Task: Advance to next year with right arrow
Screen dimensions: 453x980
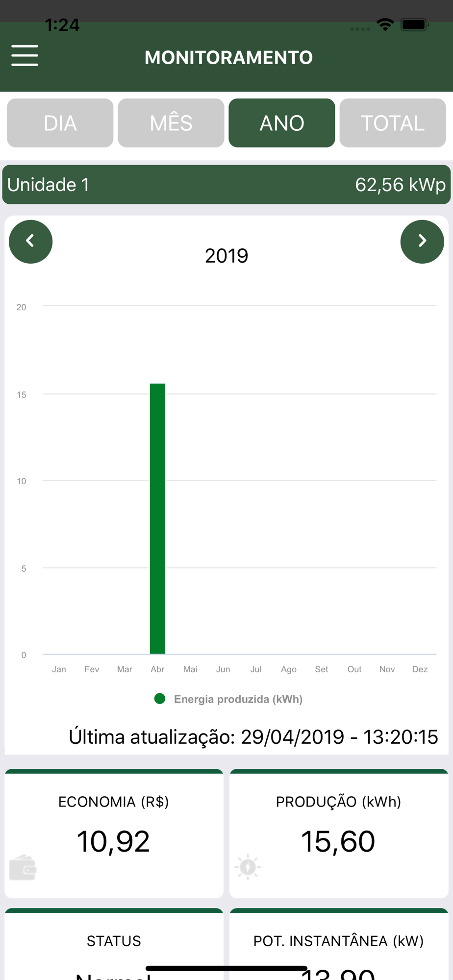Action: click(422, 242)
